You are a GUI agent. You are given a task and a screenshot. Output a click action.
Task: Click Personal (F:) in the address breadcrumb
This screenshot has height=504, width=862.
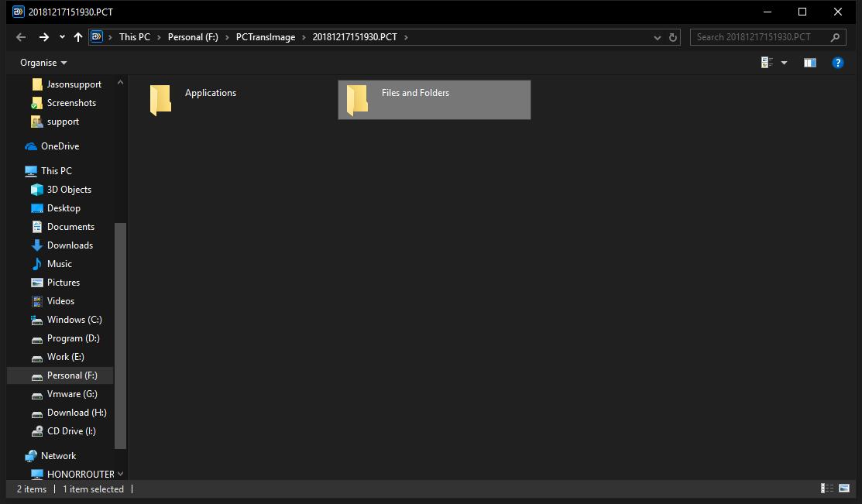tap(193, 37)
